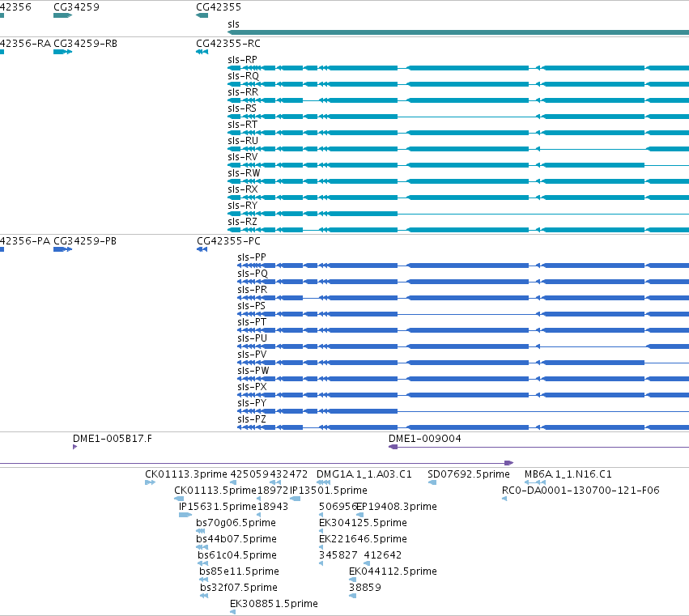Select the sls-PP protein label
The image size is (689, 616).
pos(251,257)
